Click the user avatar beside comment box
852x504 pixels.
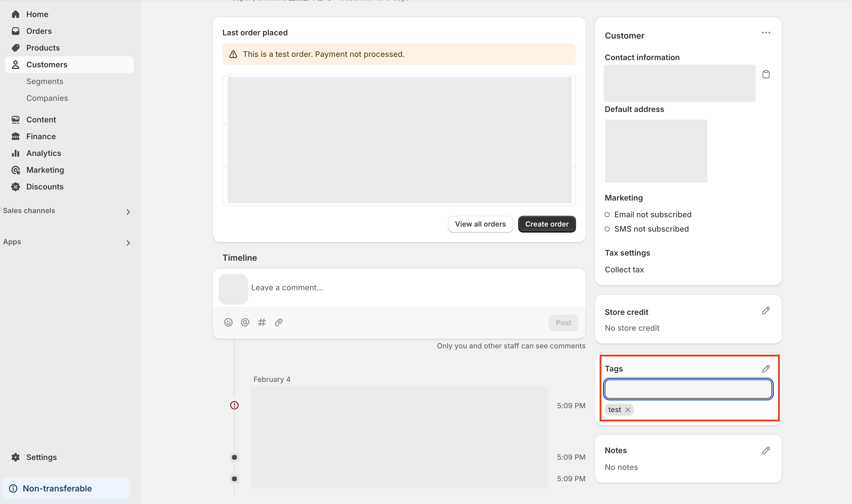coord(233,289)
